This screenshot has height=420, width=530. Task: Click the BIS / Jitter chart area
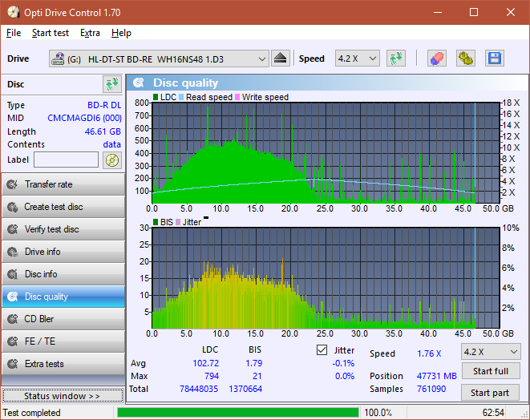(326, 278)
